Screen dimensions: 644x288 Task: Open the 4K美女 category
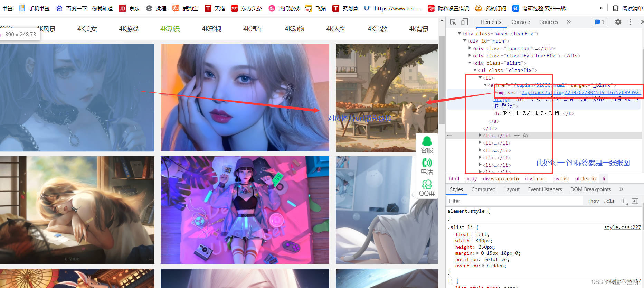pos(87,29)
